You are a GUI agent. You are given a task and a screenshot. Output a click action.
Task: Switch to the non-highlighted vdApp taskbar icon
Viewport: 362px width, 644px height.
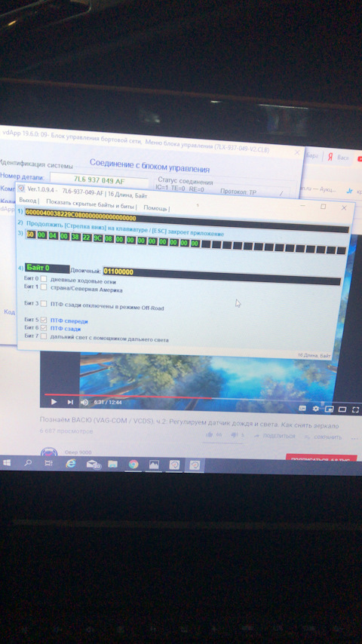click(175, 465)
